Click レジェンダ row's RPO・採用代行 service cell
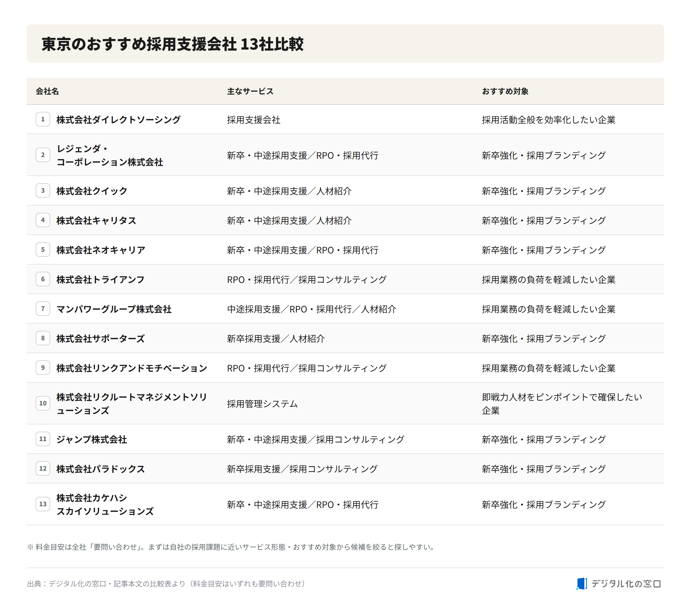The image size is (691, 616). 303,155
